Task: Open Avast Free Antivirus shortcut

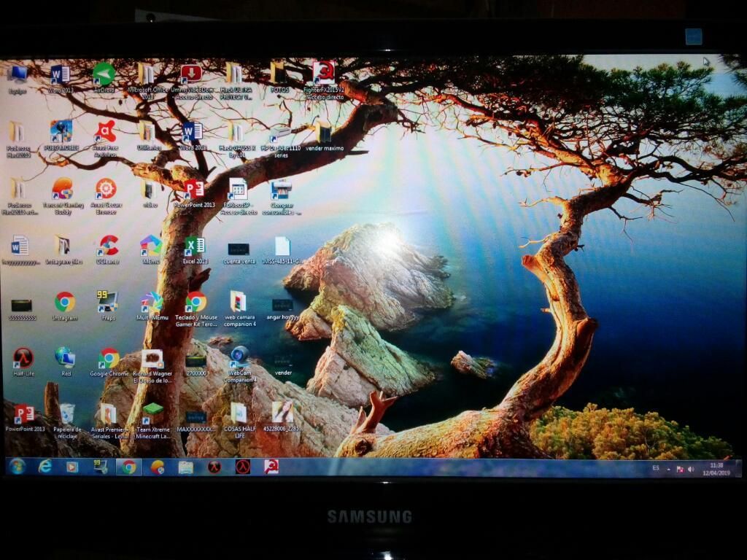Action: click(x=105, y=138)
